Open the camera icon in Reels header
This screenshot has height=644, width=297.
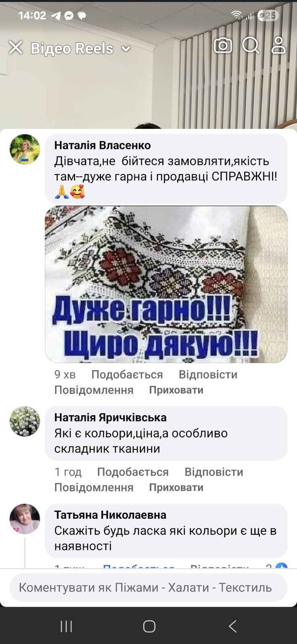pos(223,46)
